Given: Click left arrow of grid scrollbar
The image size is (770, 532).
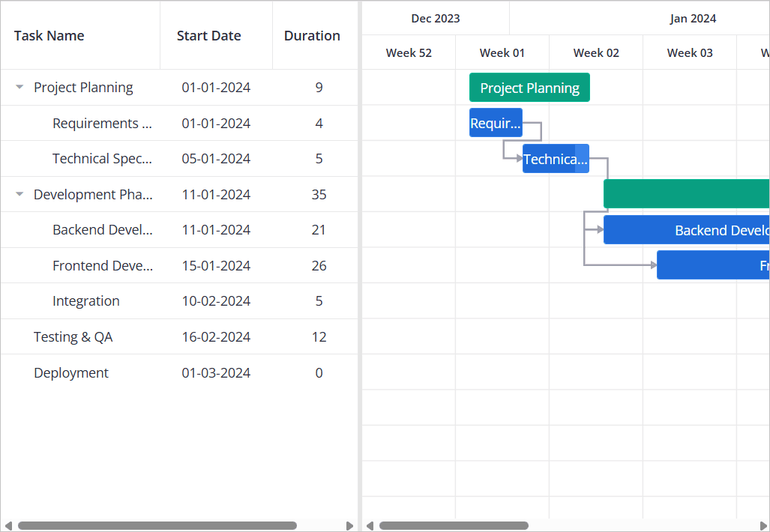Looking at the screenshot, I should [x=8, y=526].
